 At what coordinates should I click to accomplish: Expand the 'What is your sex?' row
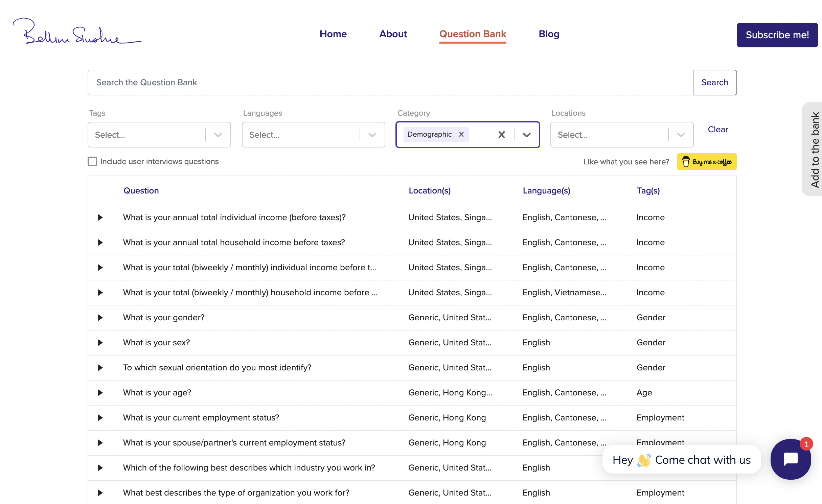tap(100, 343)
